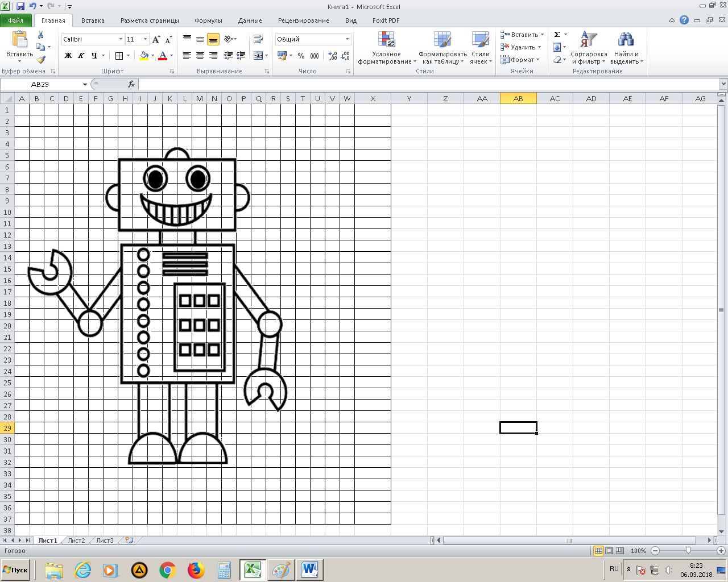Click the percent style icon
The width and height of the screenshot is (728, 582).
click(x=301, y=56)
